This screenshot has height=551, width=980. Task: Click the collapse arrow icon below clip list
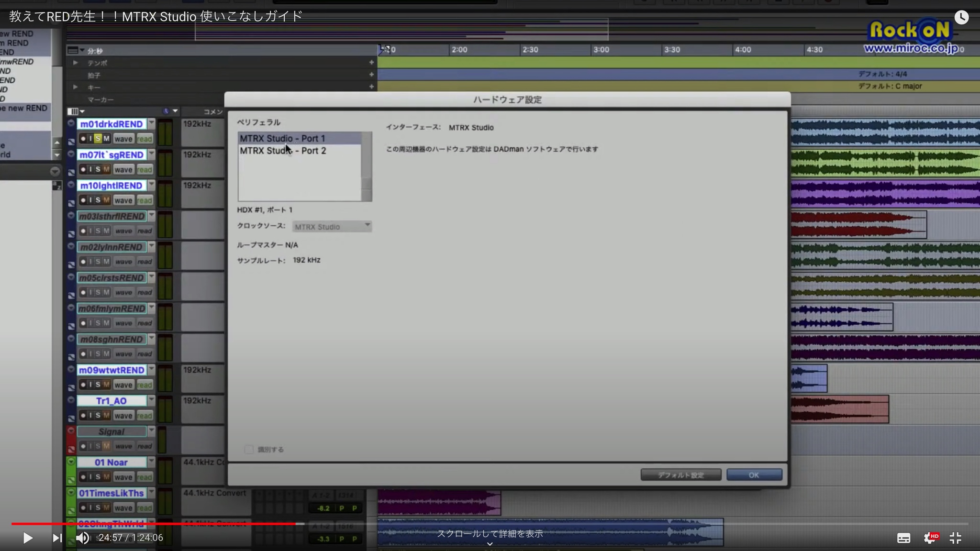[55, 171]
